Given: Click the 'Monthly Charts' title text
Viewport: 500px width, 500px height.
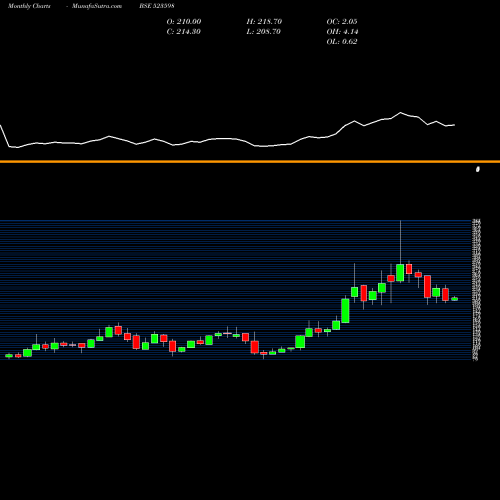Looking at the screenshot, I should [29, 6].
